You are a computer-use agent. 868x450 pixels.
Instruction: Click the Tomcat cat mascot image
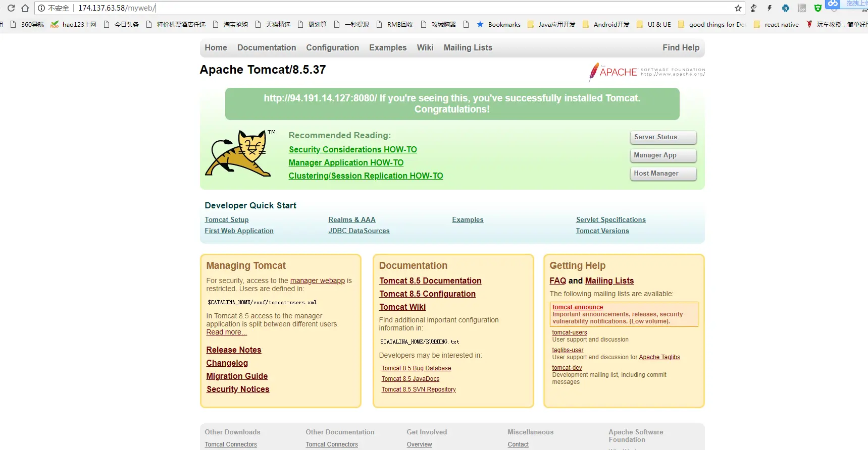[x=240, y=153]
